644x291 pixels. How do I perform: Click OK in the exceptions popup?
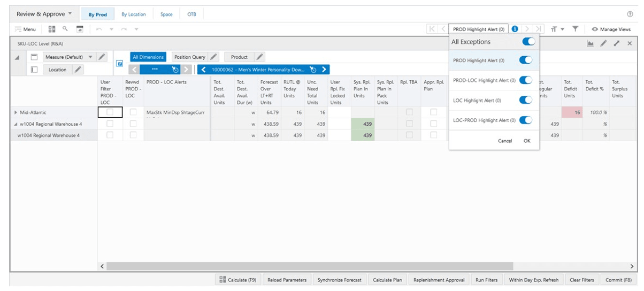pos(527,141)
